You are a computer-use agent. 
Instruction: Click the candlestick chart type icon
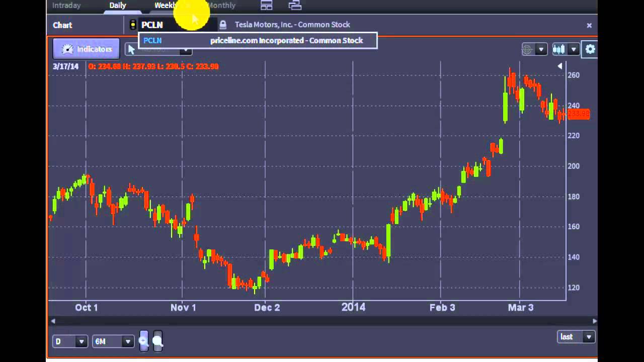click(x=559, y=49)
